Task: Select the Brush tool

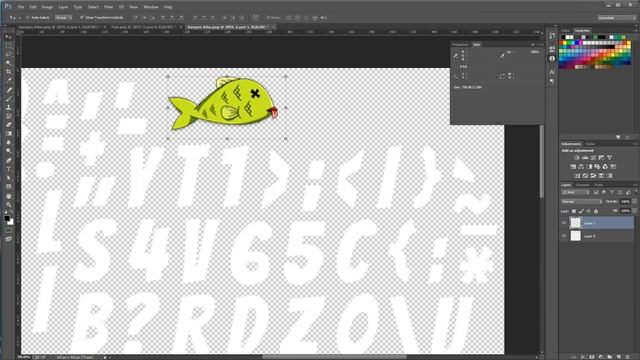Action: tap(9, 98)
